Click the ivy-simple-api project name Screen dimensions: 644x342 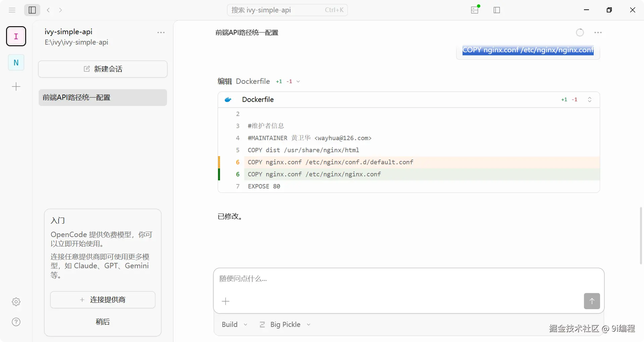(x=68, y=32)
